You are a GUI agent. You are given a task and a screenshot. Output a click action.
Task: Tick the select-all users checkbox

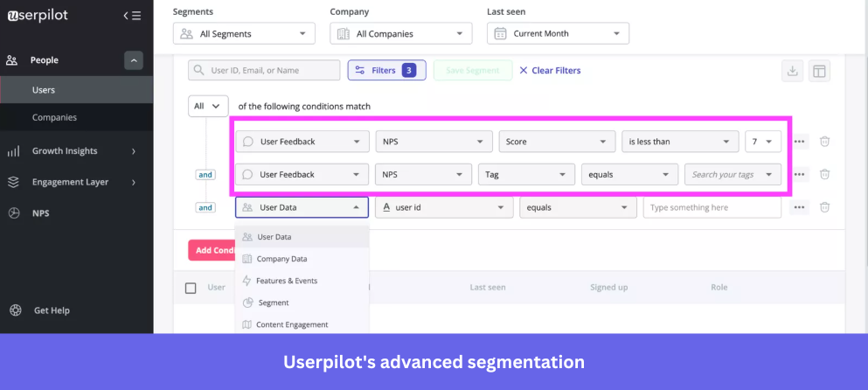coord(191,288)
